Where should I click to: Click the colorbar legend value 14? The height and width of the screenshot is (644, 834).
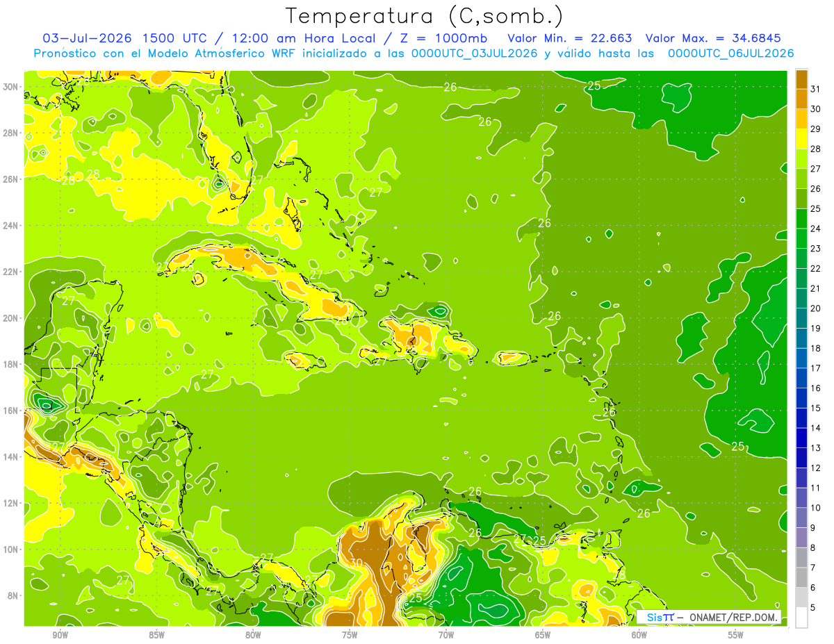816,428
